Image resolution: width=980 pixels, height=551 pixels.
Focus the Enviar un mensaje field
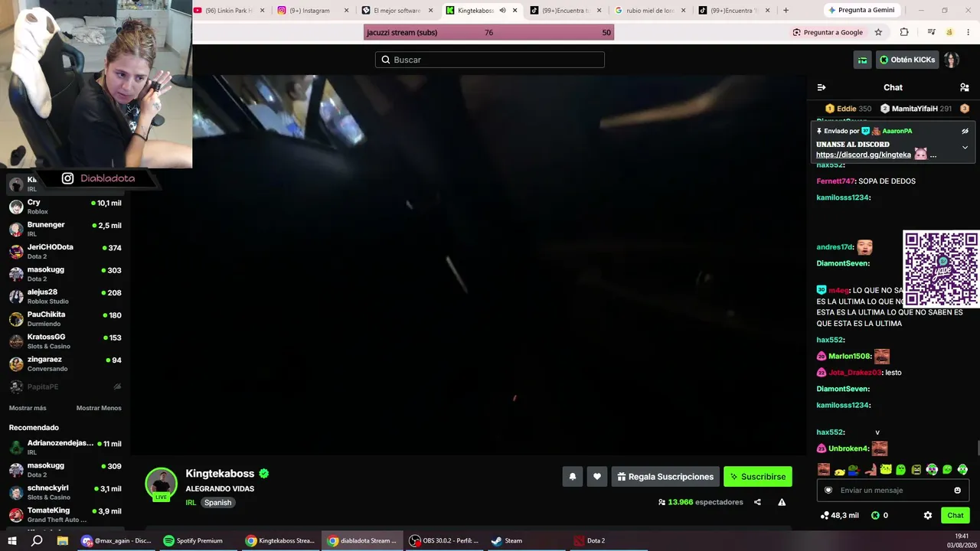click(893, 491)
